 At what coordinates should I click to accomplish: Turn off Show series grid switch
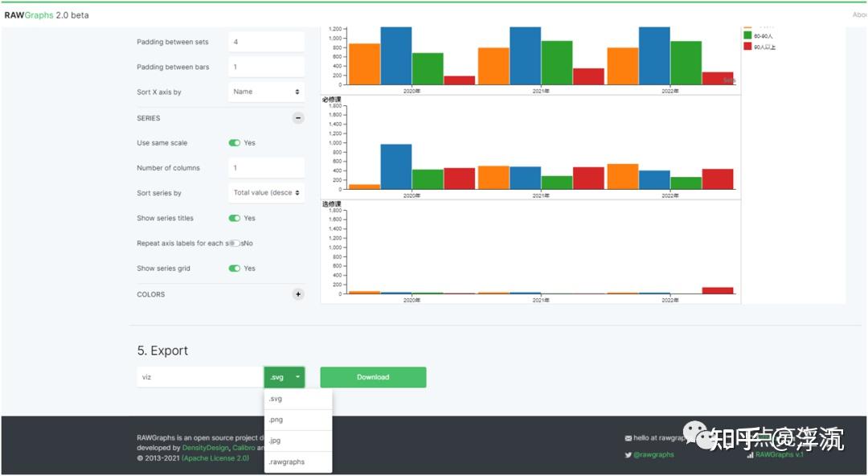click(x=235, y=269)
